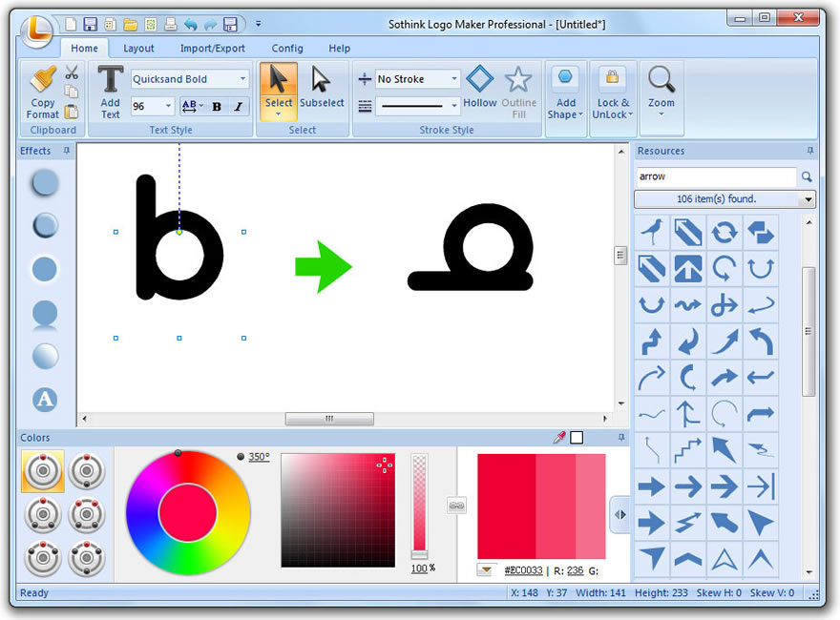Pick the staircase step arrow shape
The image size is (840, 620).
[x=688, y=450]
